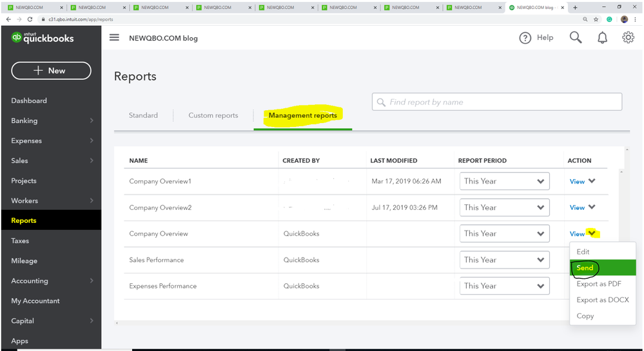Open action arrow for Company Overview1
This screenshot has width=644, height=351.
click(592, 180)
